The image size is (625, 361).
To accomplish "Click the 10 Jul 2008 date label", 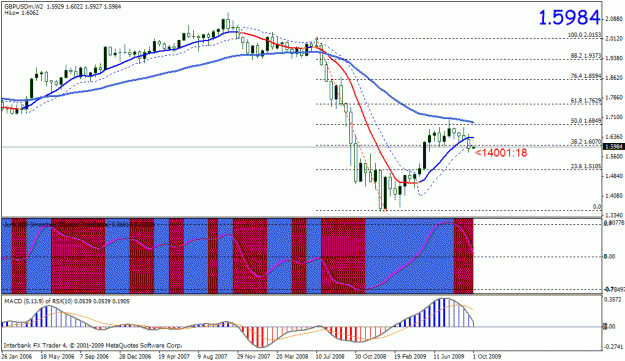I will (330, 356).
